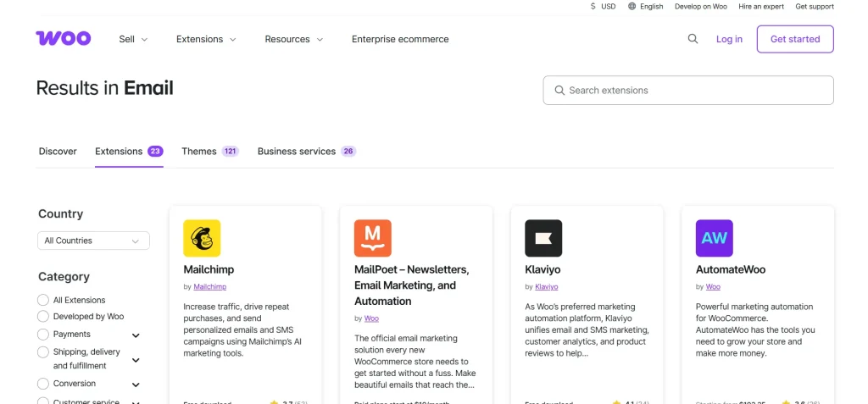Click the Mailchimp monkey logo

point(202,238)
